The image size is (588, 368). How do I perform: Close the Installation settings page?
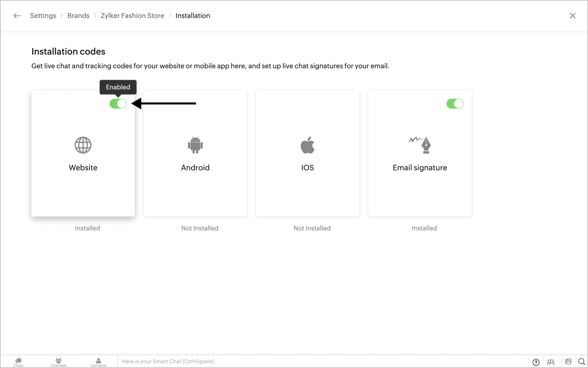click(x=572, y=16)
